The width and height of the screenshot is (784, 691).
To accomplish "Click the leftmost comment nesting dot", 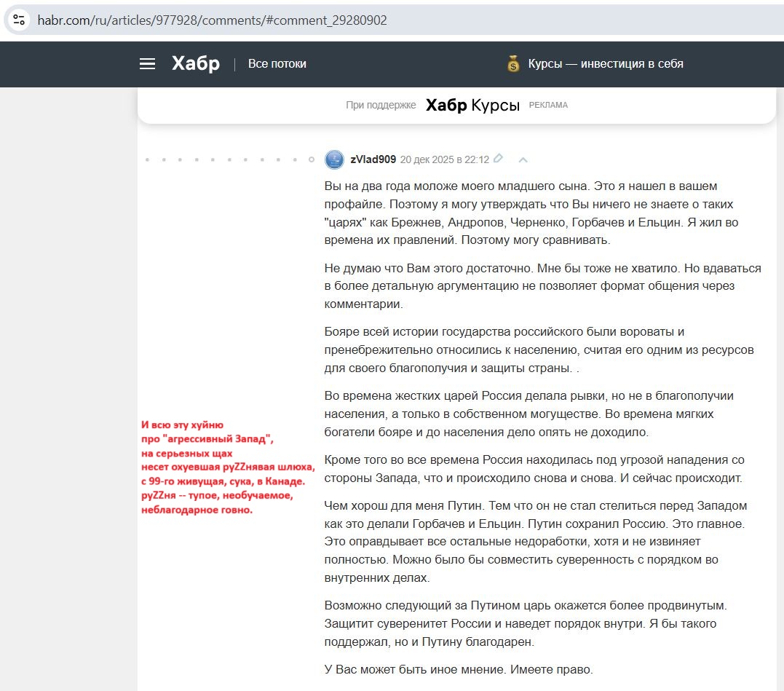I will point(147,159).
